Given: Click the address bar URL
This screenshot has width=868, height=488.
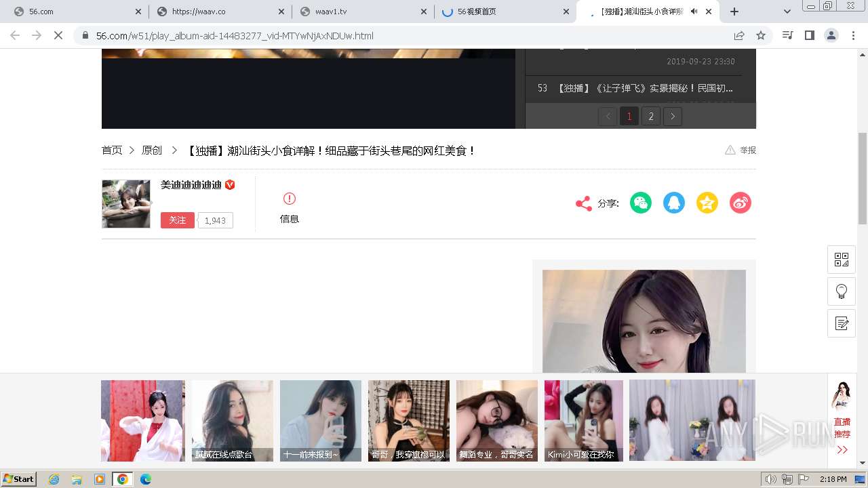Looking at the screenshot, I should tap(235, 35).
